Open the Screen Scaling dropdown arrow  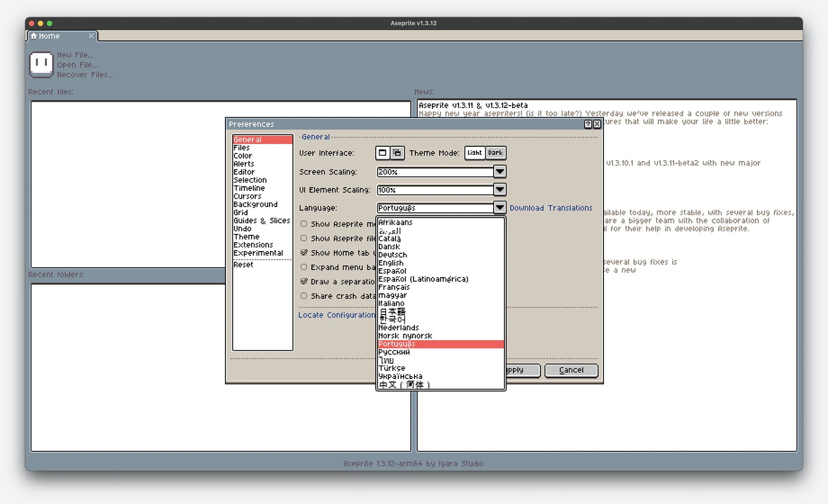500,172
